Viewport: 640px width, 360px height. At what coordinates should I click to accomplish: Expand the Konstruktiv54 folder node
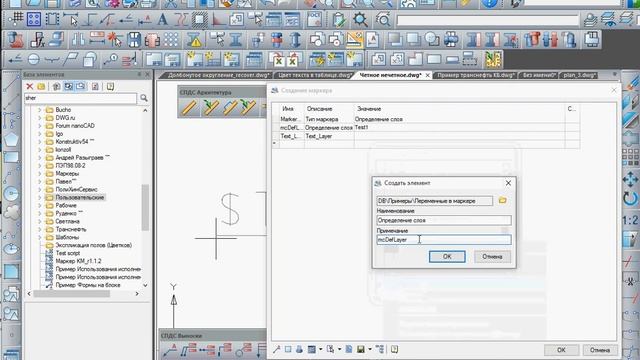click(40, 142)
